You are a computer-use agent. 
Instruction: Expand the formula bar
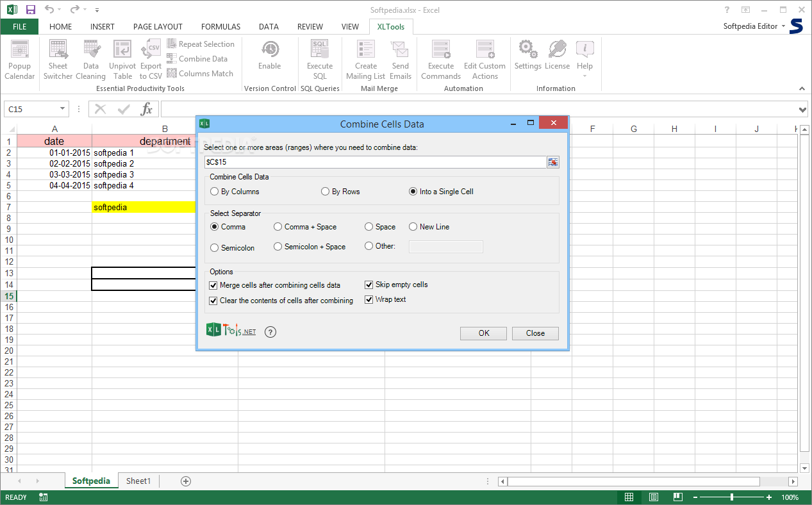[x=804, y=110]
